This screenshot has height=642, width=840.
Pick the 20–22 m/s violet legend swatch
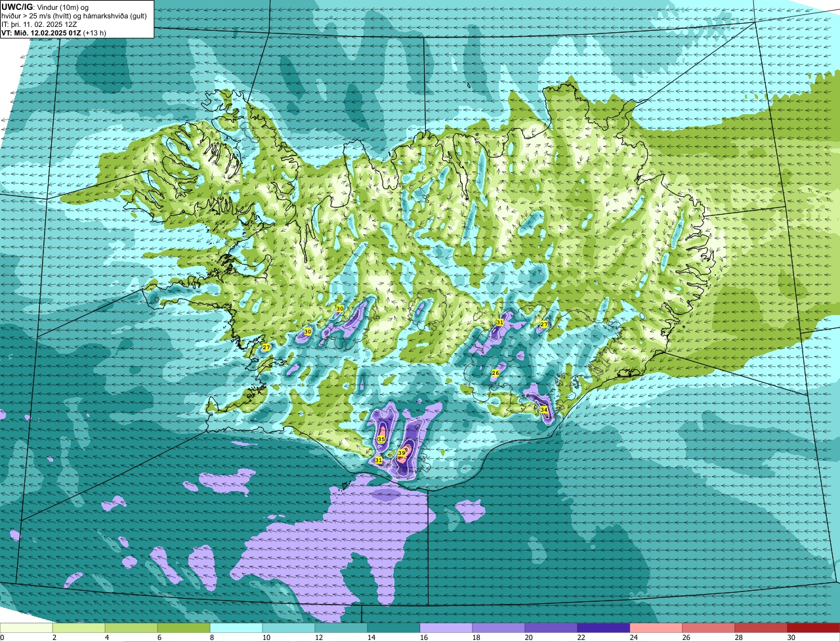tap(551, 628)
